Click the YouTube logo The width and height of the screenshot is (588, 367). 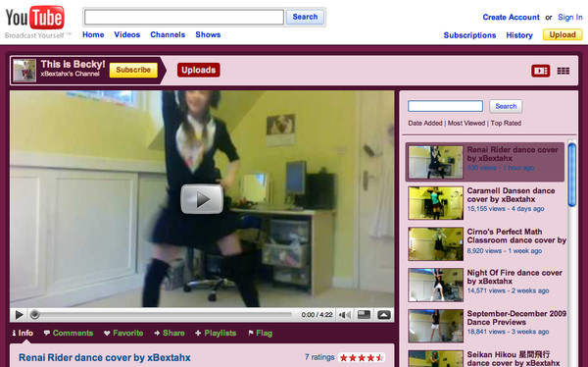coord(35,18)
